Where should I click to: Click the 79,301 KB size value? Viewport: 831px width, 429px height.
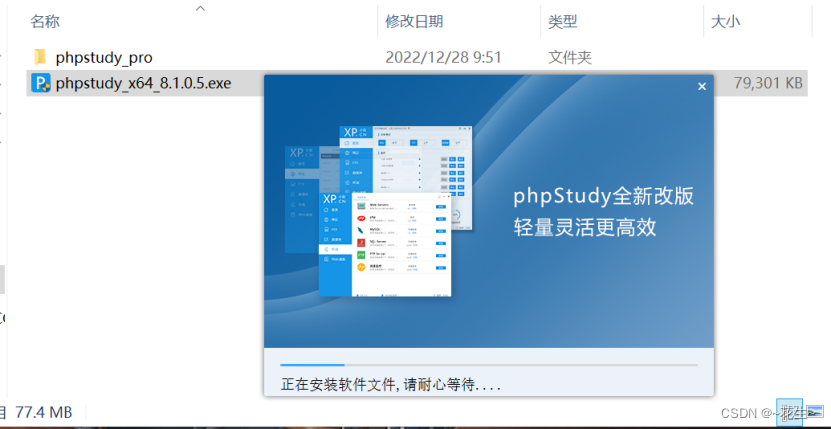click(768, 83)
